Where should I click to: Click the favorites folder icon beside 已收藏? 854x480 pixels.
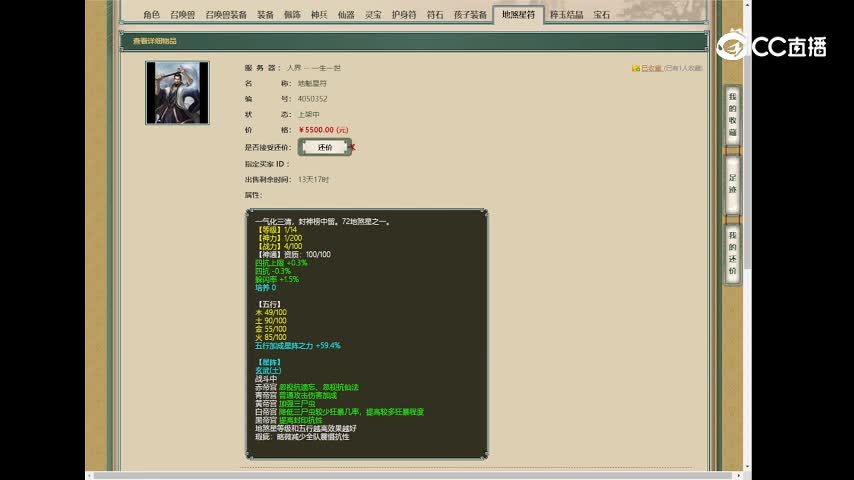(x=635, y=68)
